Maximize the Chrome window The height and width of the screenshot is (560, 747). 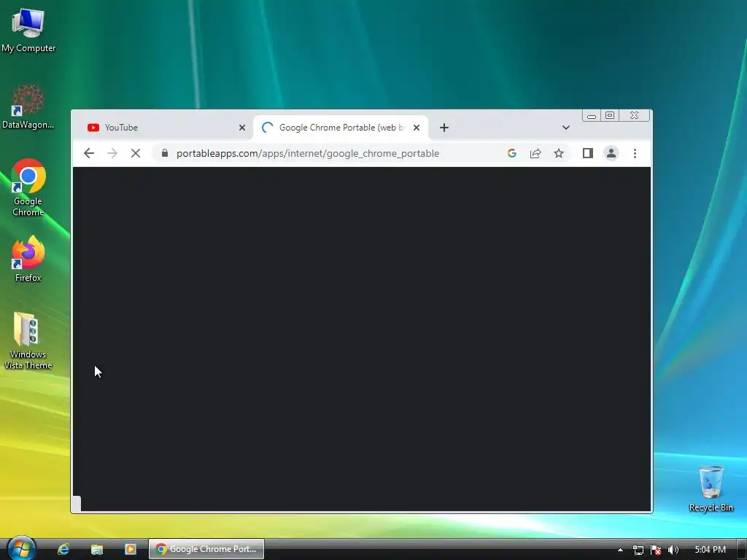pyautogui.click(x=610, y=115)
